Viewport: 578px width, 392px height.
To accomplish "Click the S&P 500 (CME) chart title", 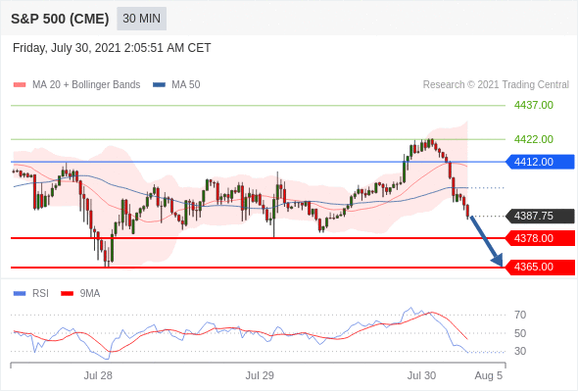I will tap(60, 19).
